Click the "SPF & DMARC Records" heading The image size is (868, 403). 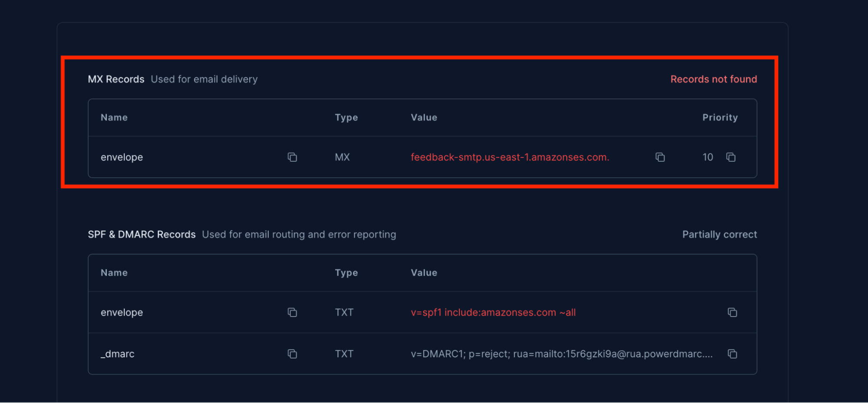142,234
